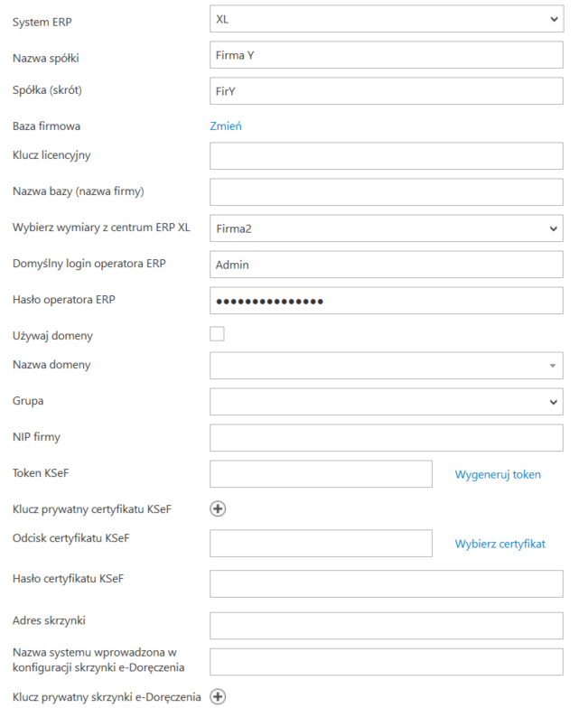Focus the Odcisk certyfikatu KSeF field
This screenshot has height=708, width=588.
click(x=321, y=544)
